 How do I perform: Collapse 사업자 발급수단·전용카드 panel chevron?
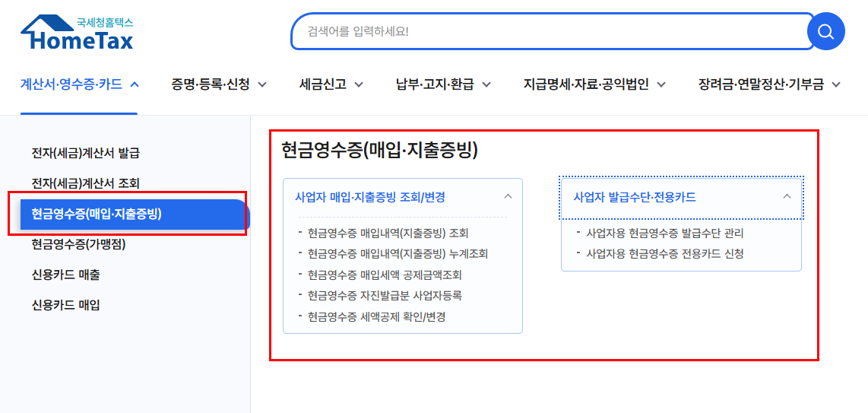787,196
